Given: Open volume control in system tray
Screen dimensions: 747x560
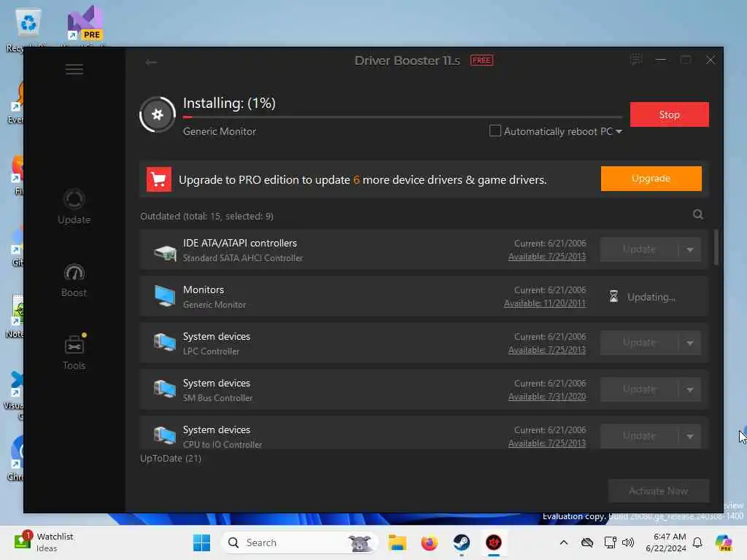Looking at the screenshot, I should coord(628,542).
